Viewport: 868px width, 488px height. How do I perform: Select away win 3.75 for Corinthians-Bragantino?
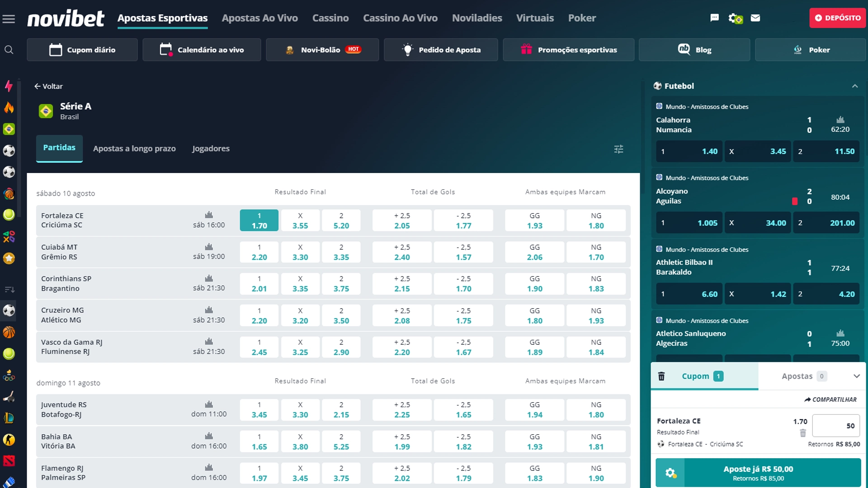tap(341, 284)
